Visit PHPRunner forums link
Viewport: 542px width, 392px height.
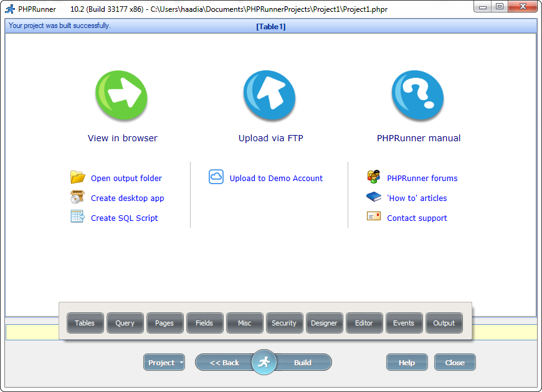click(x=422, y=178)
